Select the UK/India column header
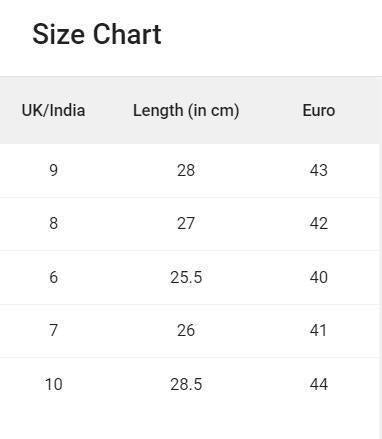 (x=53, y=110)
